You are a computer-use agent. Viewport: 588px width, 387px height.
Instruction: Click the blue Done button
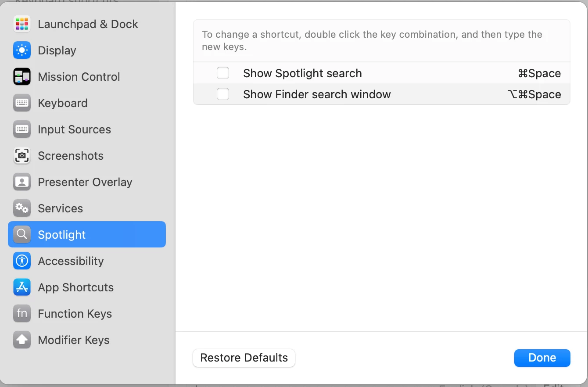click(x=542, y=358)
